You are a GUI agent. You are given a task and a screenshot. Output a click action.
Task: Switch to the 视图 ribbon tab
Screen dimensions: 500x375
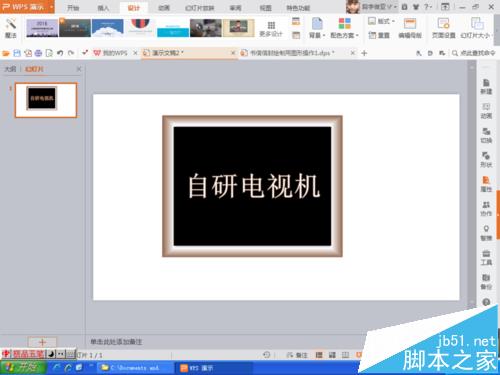pyautogui.click(x=265, y=8)
